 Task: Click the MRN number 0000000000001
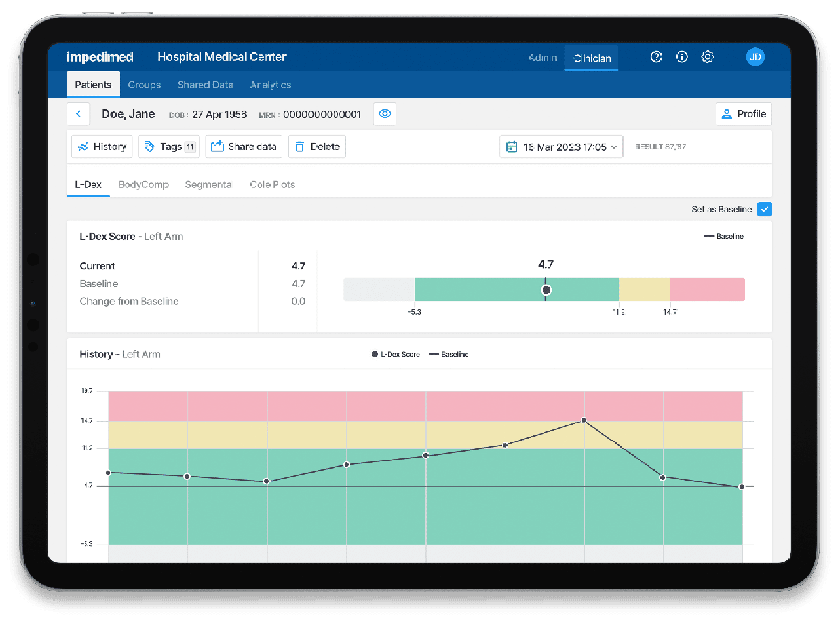click(x=322, y=115)
